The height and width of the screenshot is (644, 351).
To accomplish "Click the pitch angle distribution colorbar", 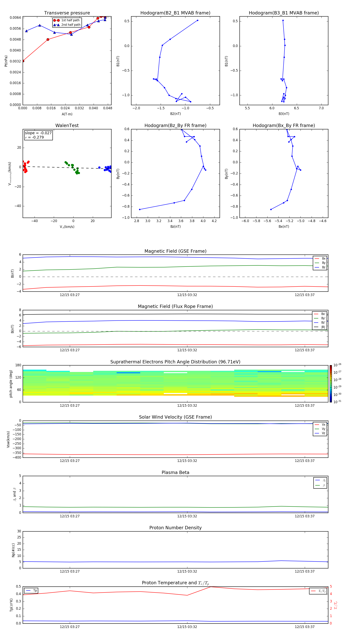I will [x=331, y=384].
